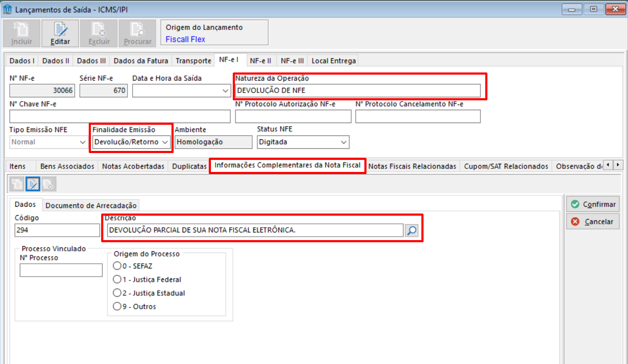Switch to the Dados III tab

click(91, 61)
